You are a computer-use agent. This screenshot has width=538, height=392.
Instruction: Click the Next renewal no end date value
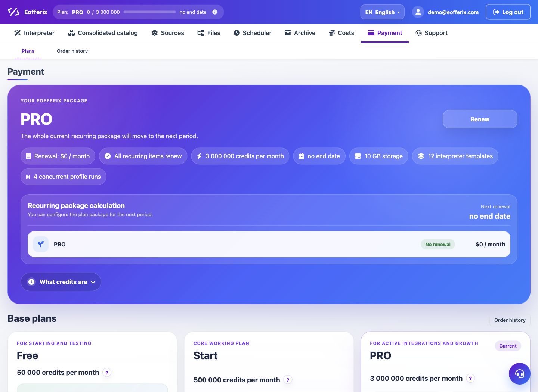tap(489, 216)
